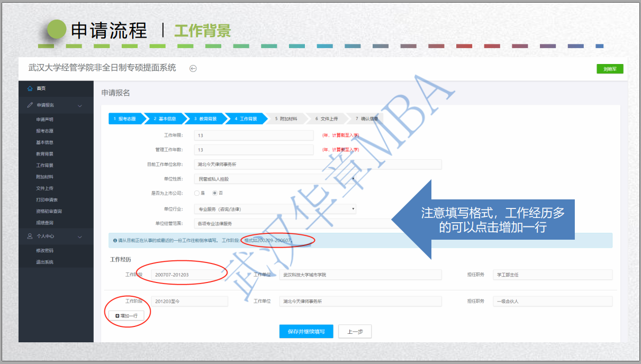Click the home icon in the sidebar
This screenshot has width=641, height=364.
30,88
